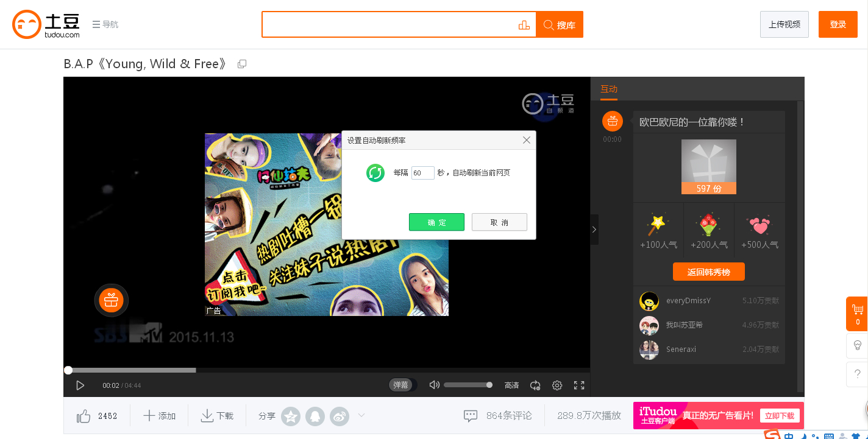868x439 pixels.
Task: Click the 搜库 search button
Action: point(560,24)
